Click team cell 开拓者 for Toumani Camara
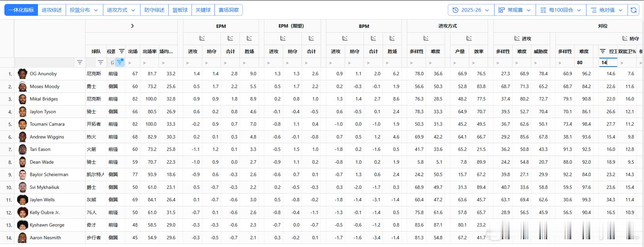This screenshot has height=247, width=644. 94,124
